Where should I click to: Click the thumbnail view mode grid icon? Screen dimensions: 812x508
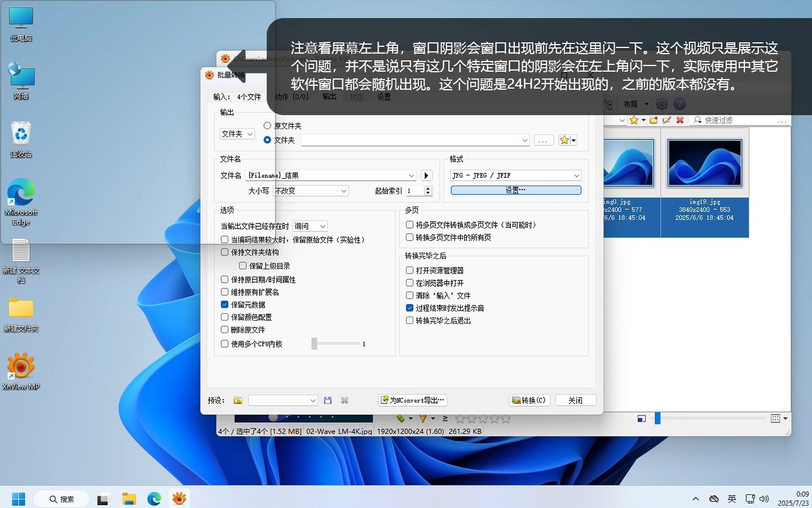pos(775,418)
